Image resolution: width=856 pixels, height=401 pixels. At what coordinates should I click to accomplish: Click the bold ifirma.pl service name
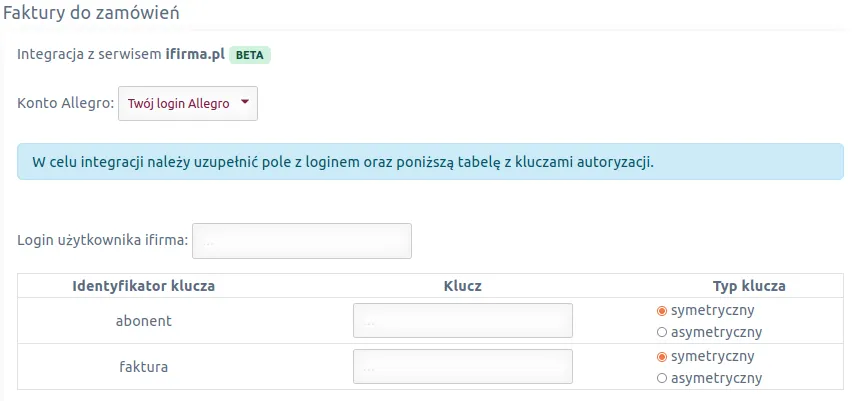[x=194, y=54]
